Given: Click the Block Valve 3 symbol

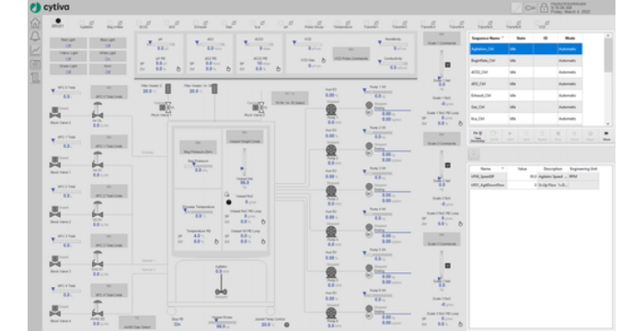Looking at the screenshot, I should [x=54, y=262].
